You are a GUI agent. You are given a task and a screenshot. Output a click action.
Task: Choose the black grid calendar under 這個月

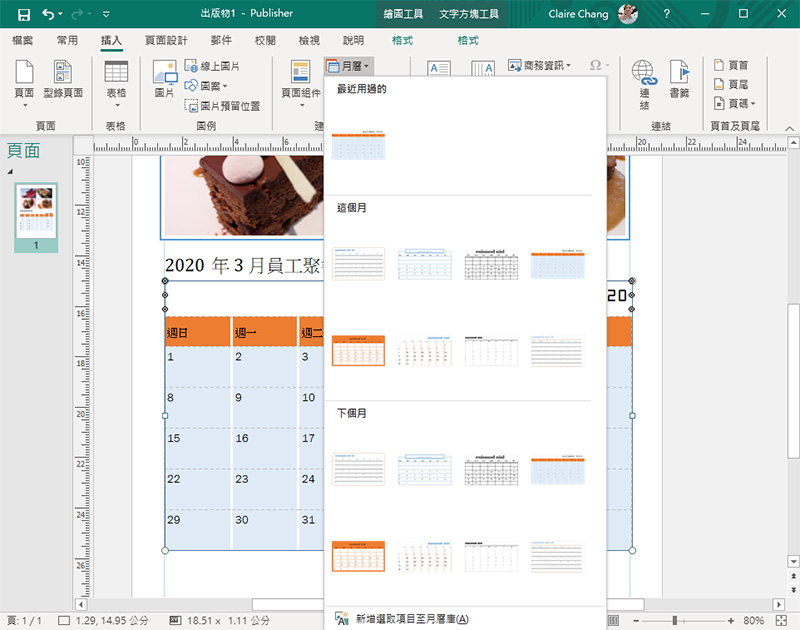[x=491, y=264]
